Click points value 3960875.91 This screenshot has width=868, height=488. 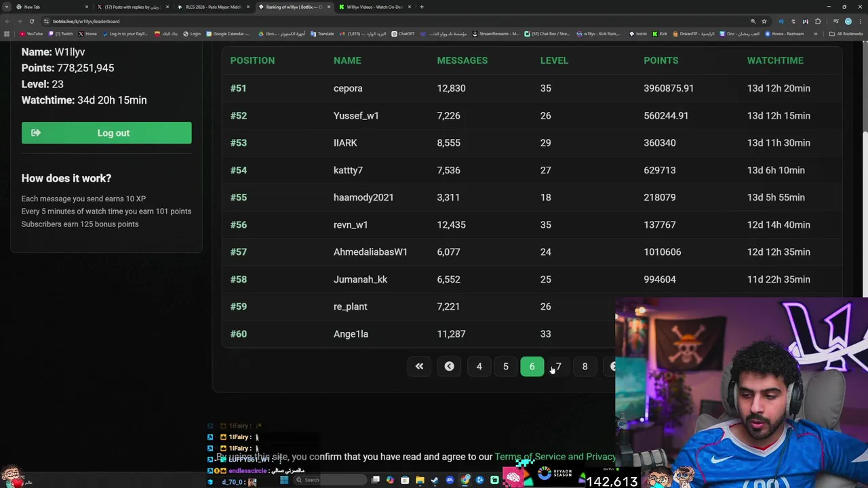click(669, 88)
